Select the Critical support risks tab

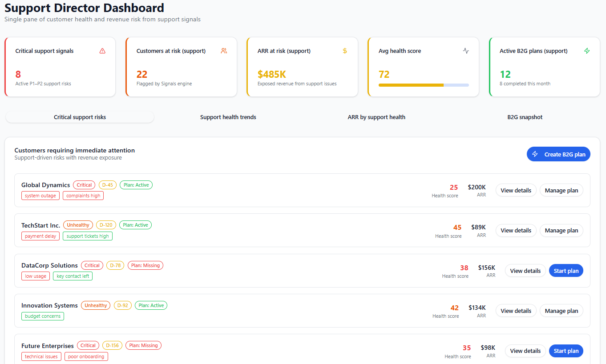80,117
